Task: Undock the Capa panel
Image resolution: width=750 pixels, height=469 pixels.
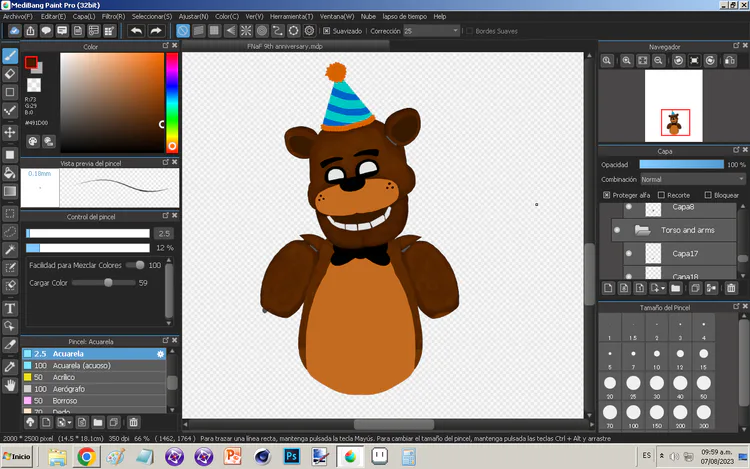Action: click(736, 150)
